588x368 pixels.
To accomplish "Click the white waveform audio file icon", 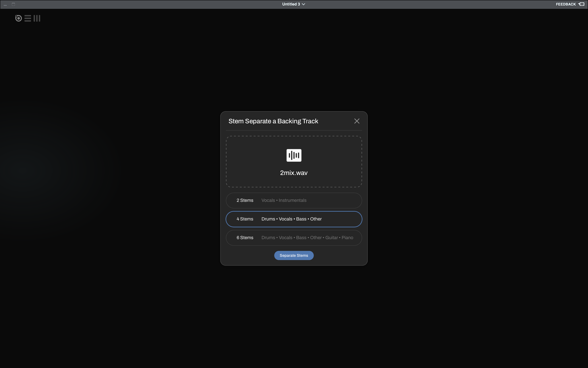I will click(x=294, y=155).
